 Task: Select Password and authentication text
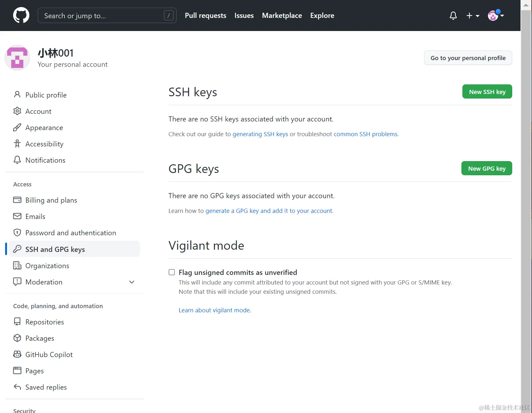[x=71, y=233]
